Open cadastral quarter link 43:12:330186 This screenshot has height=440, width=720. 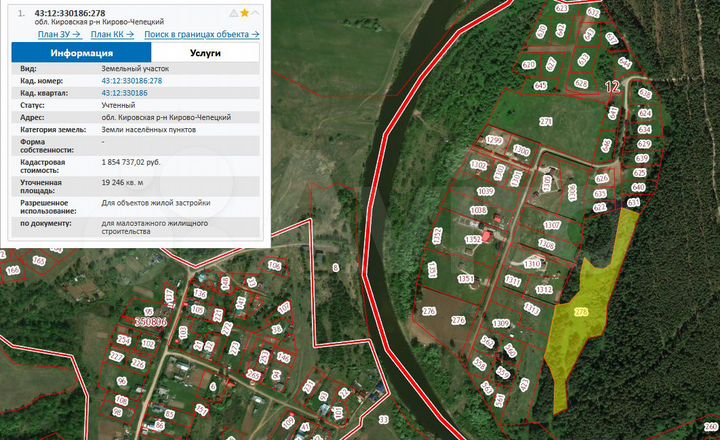click(x=124, y=92)
